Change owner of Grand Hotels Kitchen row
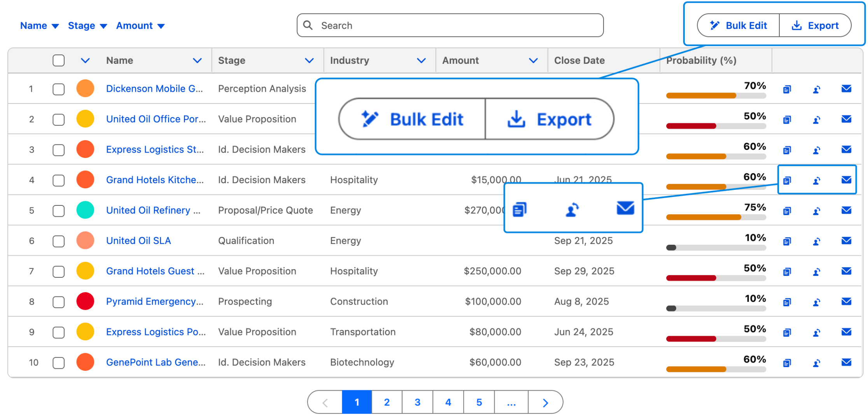The height and width of the screenshot is (419, 868). tap(817, 180)
